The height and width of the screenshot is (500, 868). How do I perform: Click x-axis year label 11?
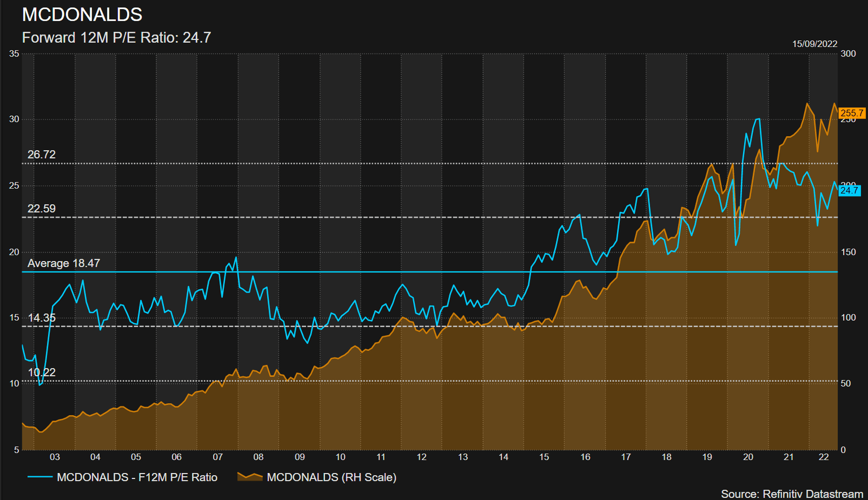click(x=381, y=457)
